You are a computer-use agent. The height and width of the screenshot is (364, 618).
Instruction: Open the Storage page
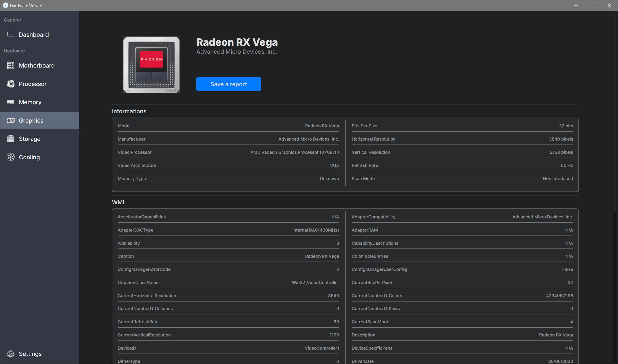[30, 139]
